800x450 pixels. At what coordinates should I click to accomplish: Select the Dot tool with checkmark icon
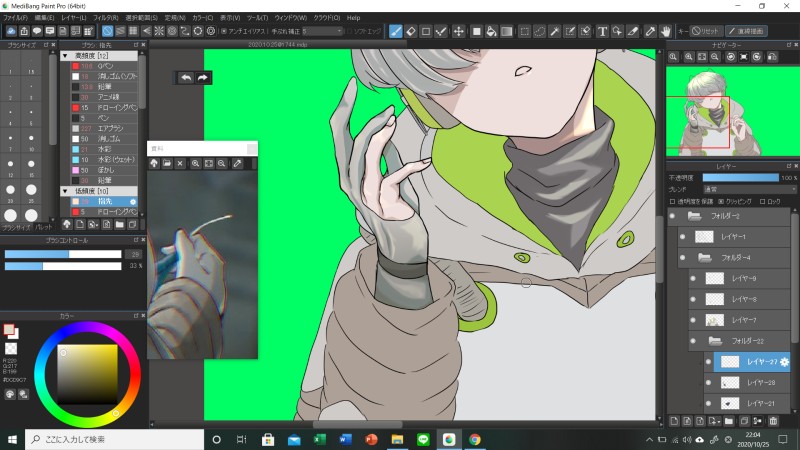tap(441, 31)
